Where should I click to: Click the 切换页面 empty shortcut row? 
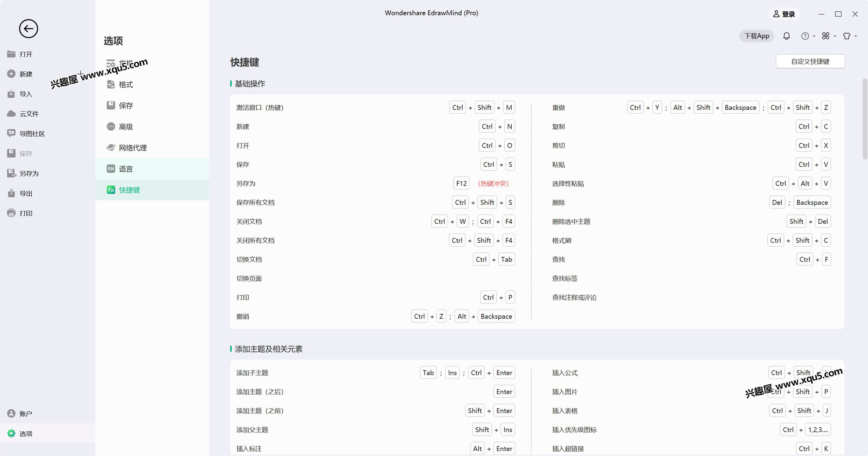[376, 278]
